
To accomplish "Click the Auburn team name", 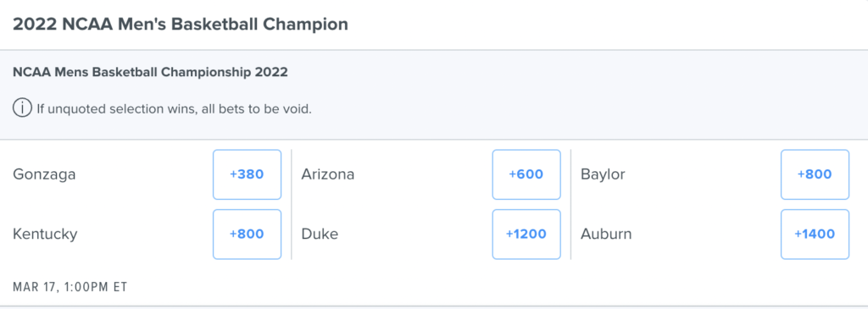I will click(606, 235).
